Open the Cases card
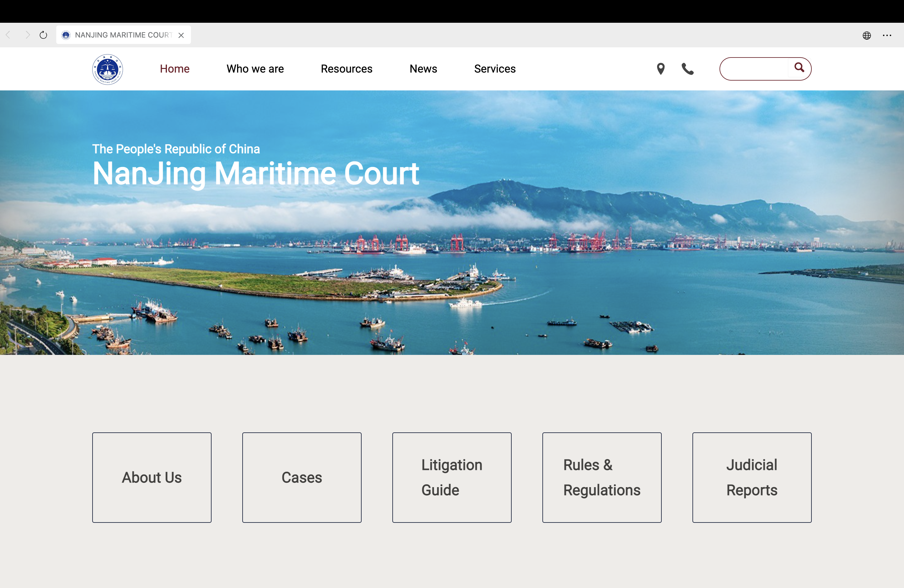This screenshot has width=904, height=588. click(x=302, y=478)
